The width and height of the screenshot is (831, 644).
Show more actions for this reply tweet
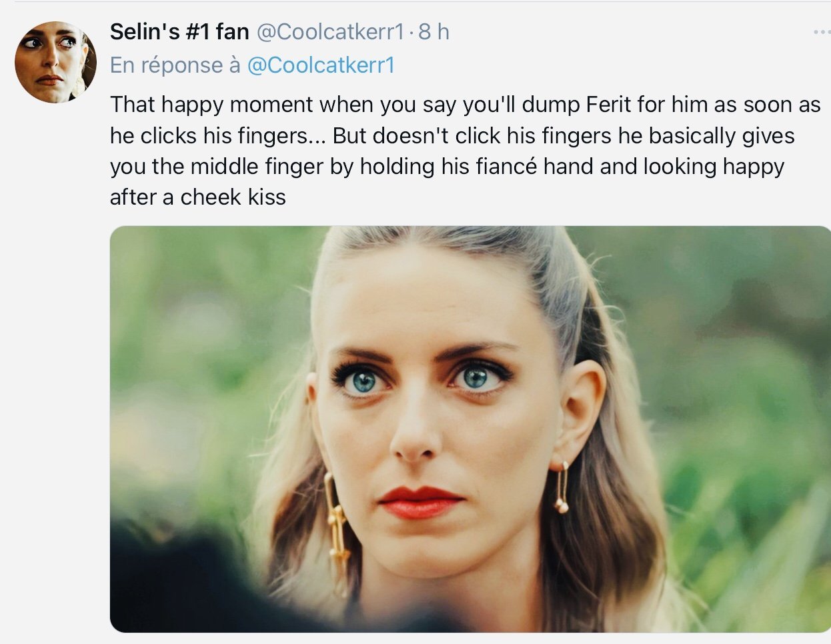(x=822, y=31)
